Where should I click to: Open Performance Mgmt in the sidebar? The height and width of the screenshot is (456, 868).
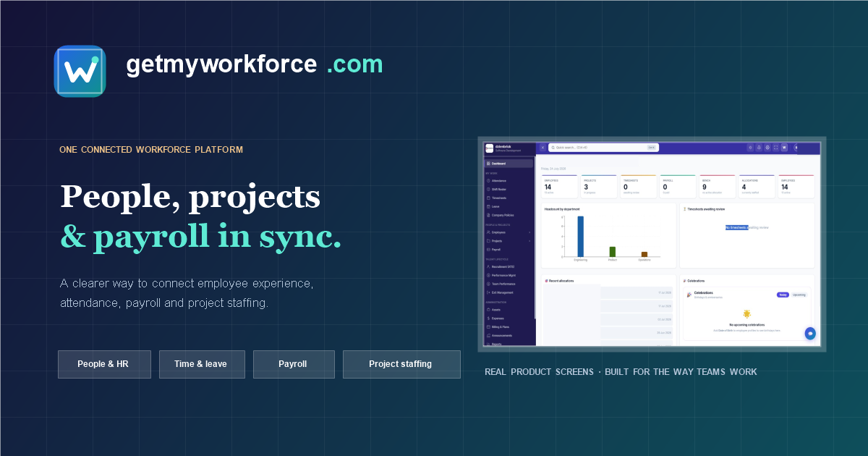[x=509, y=276]
